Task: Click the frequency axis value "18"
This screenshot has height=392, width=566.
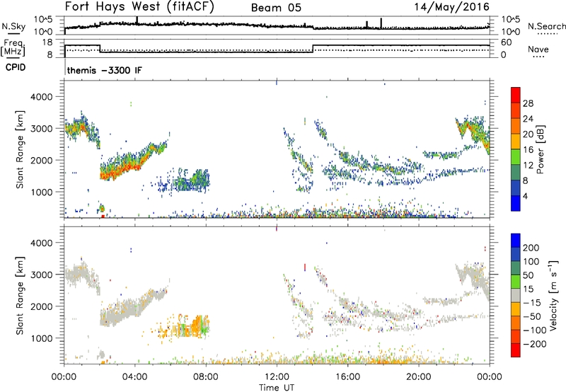Action: [47, 42]
